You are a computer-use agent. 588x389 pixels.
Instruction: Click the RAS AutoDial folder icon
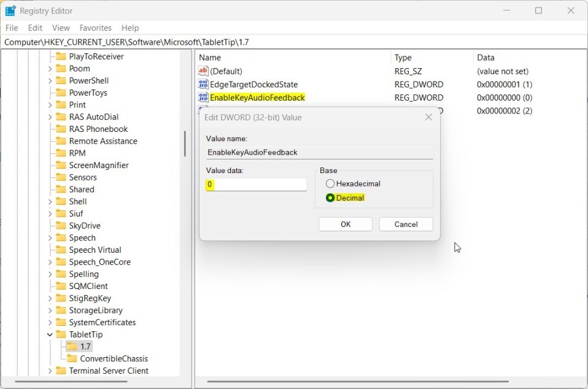(60, 117)
